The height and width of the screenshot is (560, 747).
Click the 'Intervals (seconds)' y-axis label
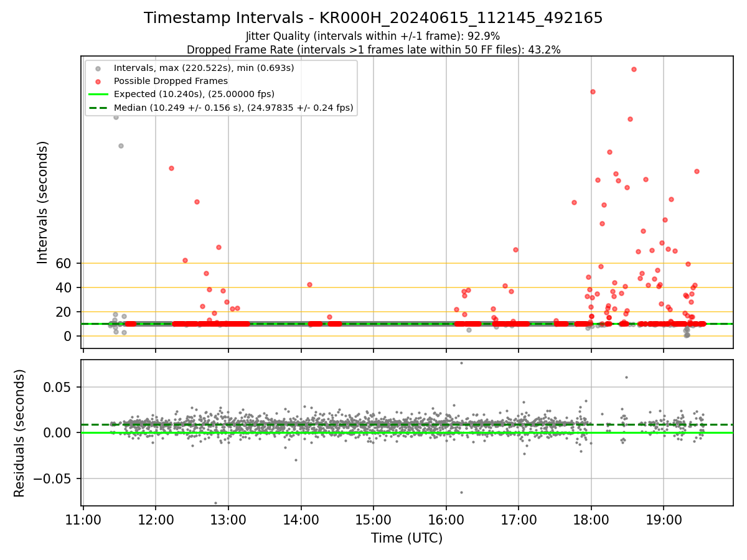coord(42,202)
